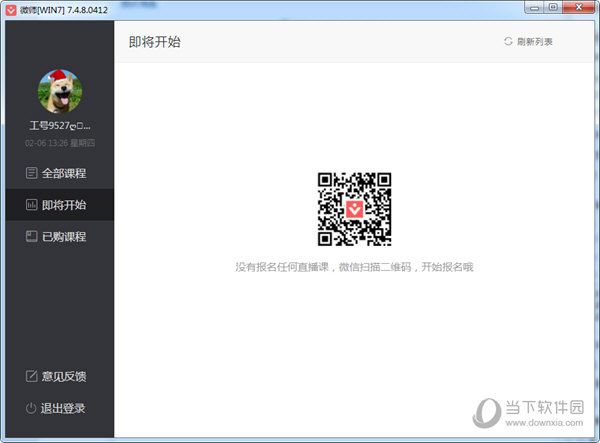Click the 即将开始 chart icon

coord(31,205)
